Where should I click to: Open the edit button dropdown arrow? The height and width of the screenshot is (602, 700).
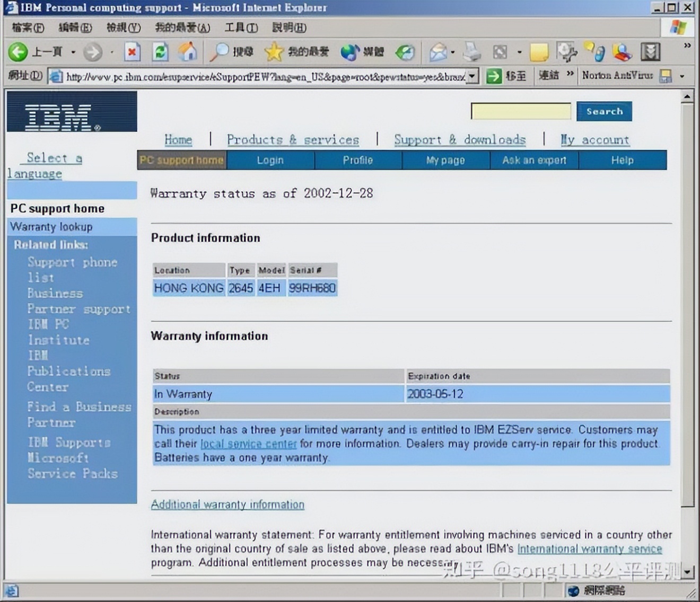519,52
